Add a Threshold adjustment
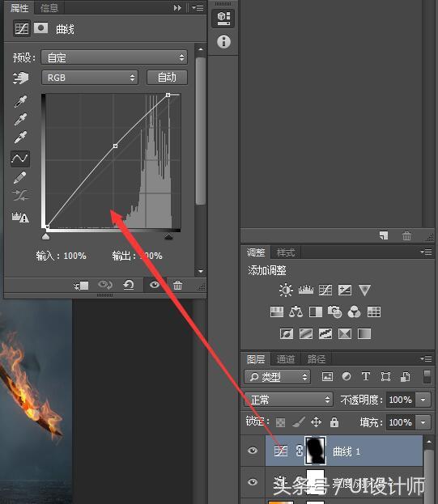Screen dimensions: 438x504 coord(325,333)
